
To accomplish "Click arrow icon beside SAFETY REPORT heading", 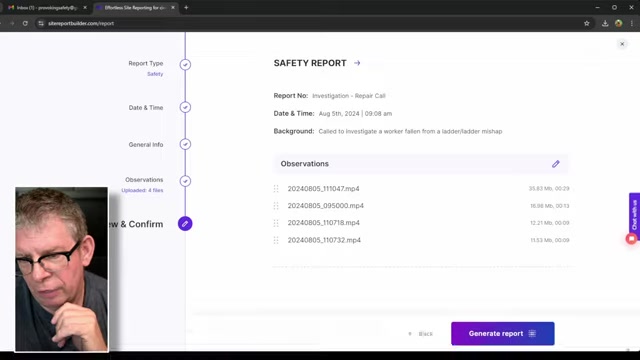I will tap(357, 63).
